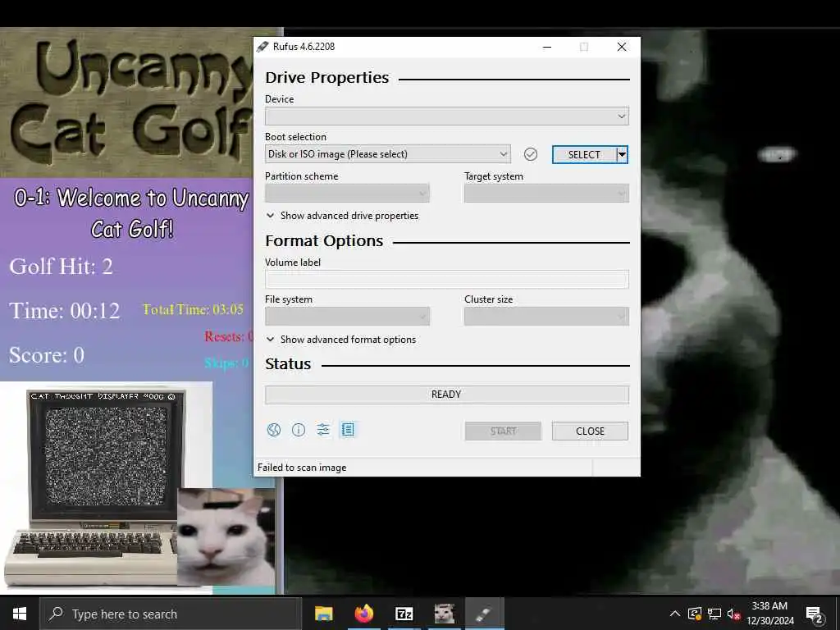This screenshot has height=630, width=840.
Task: Open the Boot selection dropdown
Action: point(388,154)
